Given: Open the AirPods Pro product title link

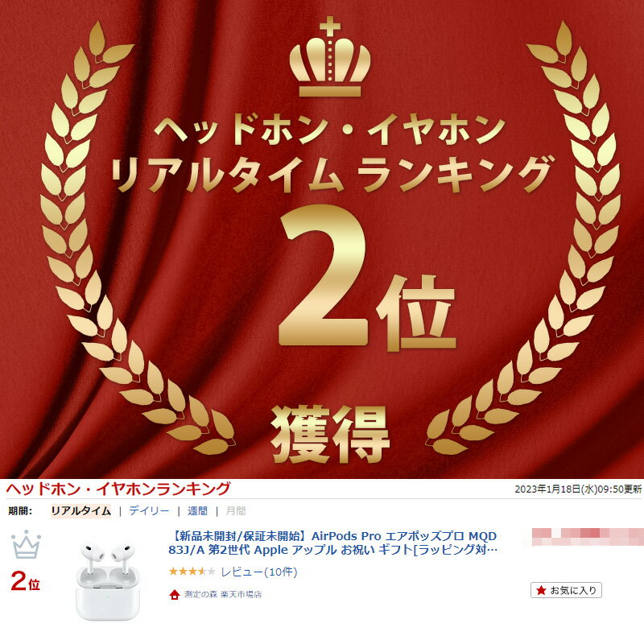Looking at the screenshot, I should 333,543.
